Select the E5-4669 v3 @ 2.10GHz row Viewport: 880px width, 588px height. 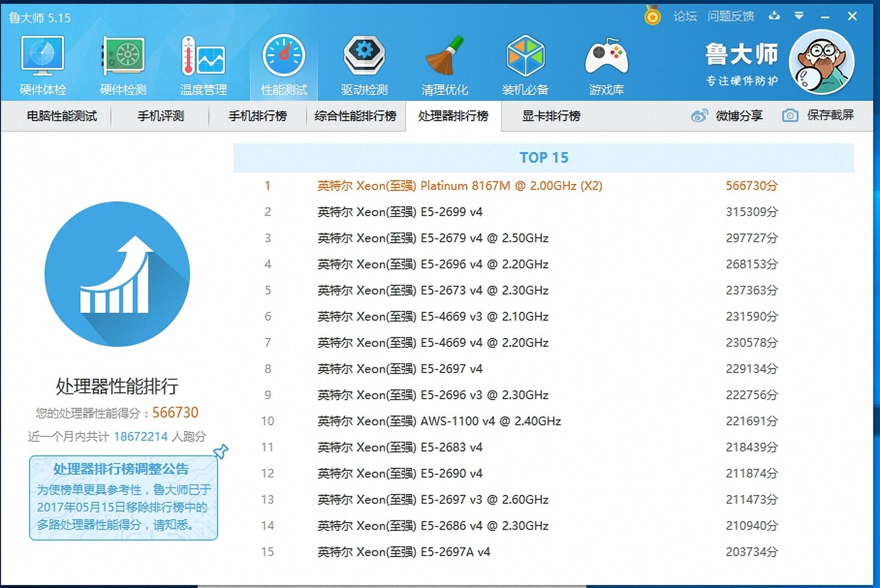(x=543, y=317)
